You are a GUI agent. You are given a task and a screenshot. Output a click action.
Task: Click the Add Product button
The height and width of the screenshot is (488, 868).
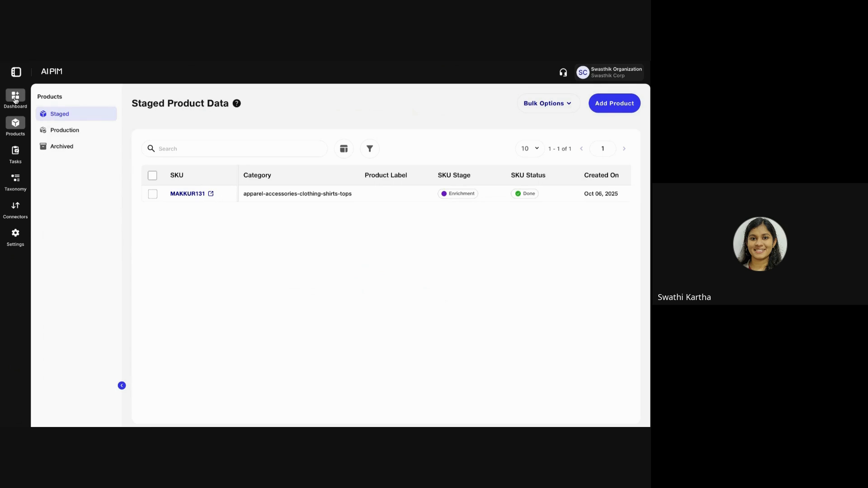pos(614,103)
